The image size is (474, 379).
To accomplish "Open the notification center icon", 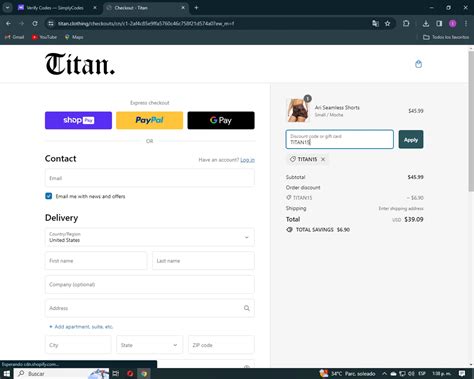I will (462, 374).
